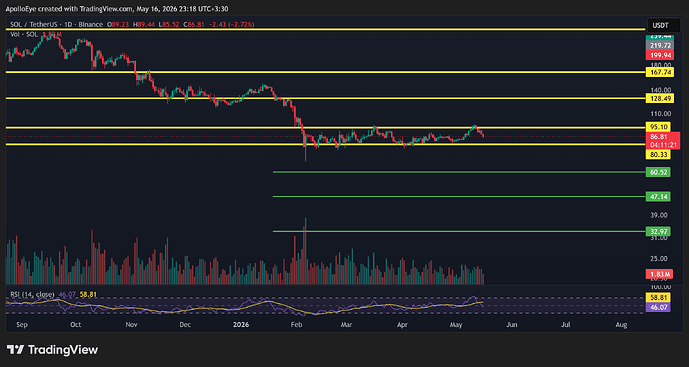This screenshot has width=689, height=367.
Task: Click the TradingView wordmark link
Action: pyautogui.click(x=63, y=350)
